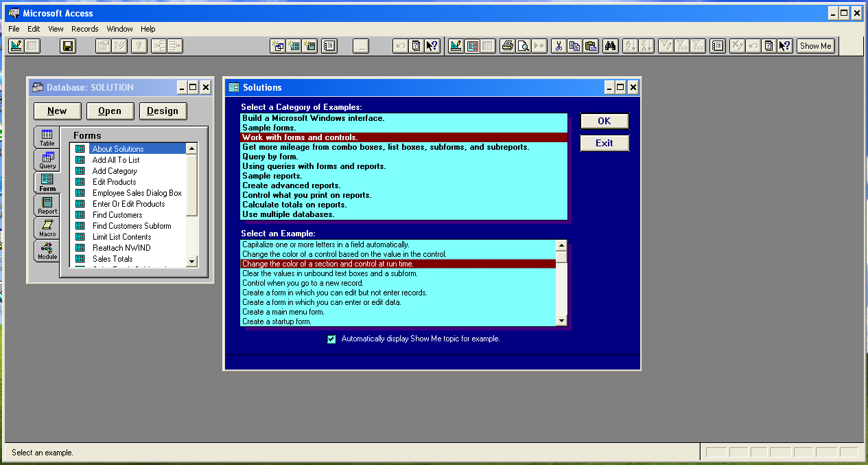Click the Sort Descending Z-A icon
The height and width of the screenshot is (465, 868).
pyautogui.click(x=646, y=46)
